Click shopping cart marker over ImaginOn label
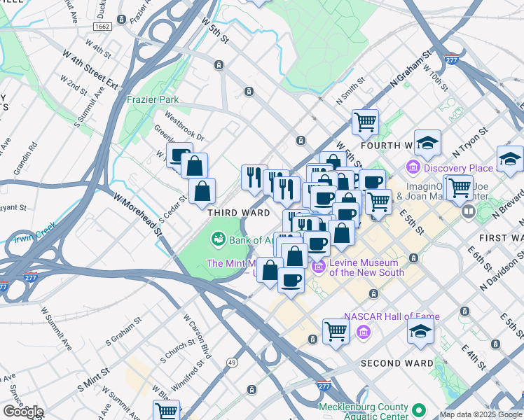This screenshot has height=420, width=524. pyautogui.click(x=460, y=188)
